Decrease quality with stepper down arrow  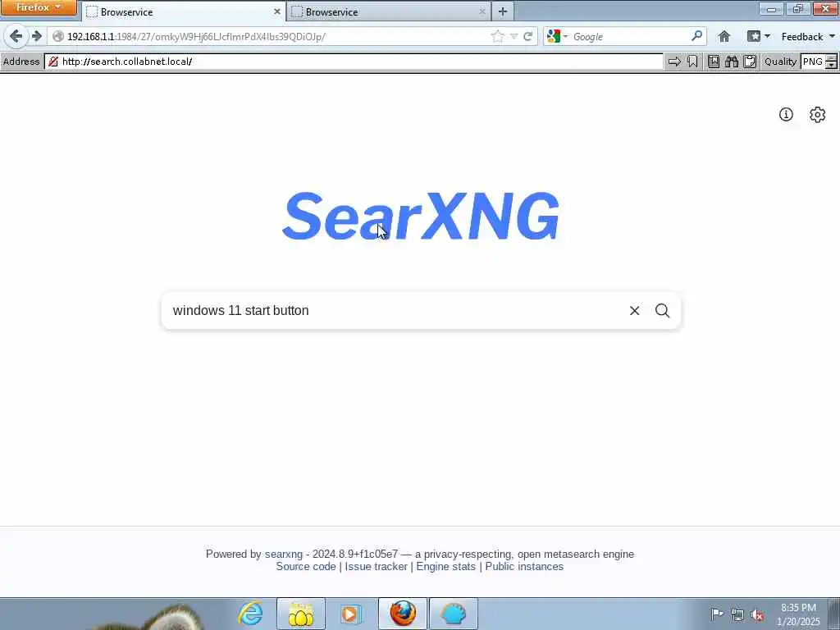click(832, 66)
